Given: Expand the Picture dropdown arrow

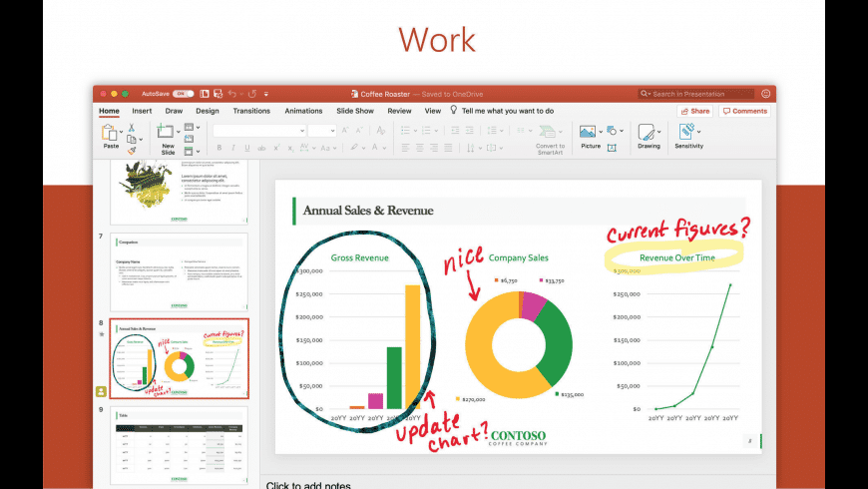Looking at the screenshot, I should (601, 132).
